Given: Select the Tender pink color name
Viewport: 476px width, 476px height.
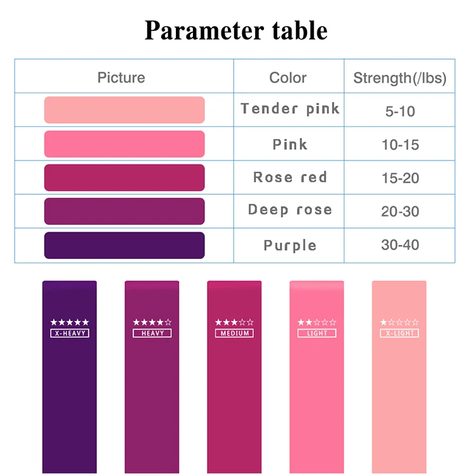Looking at the screenshot, I should 290,109.
